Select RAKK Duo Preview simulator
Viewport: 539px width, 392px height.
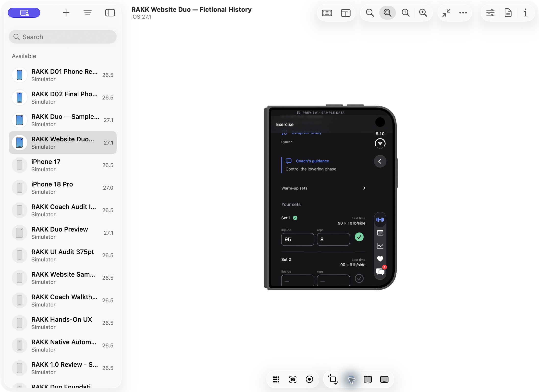63,233
